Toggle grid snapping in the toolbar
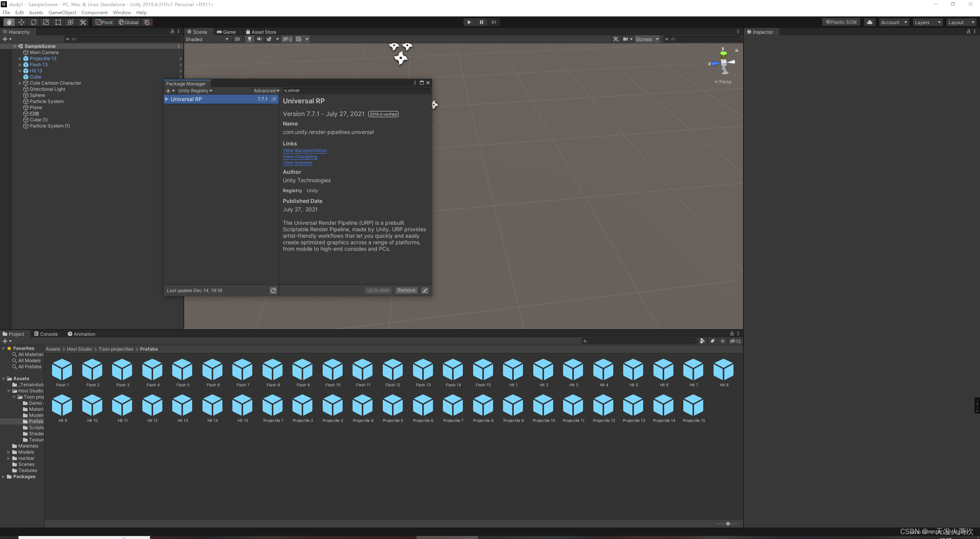 [x=147, y=22]
